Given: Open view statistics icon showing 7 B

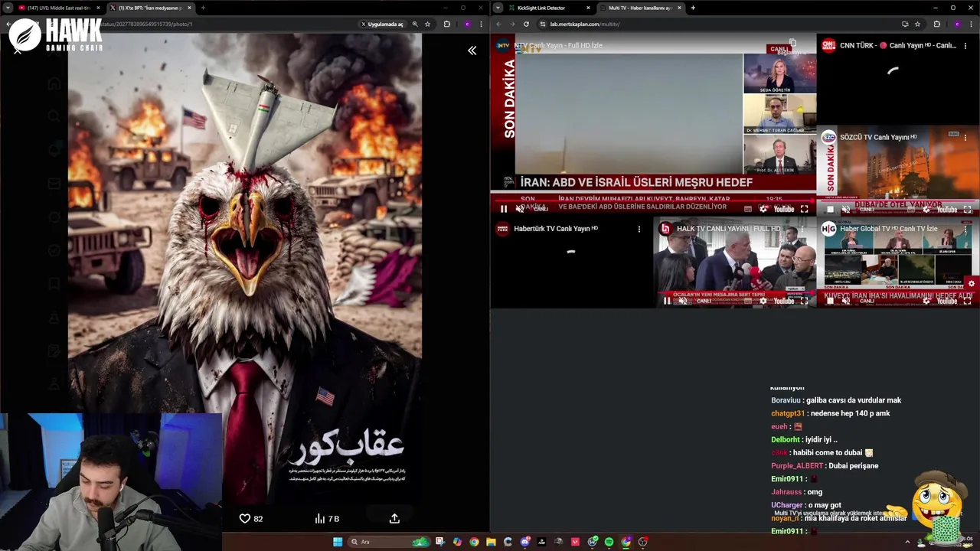Looking at the screenshot, I should click(320, 518).
